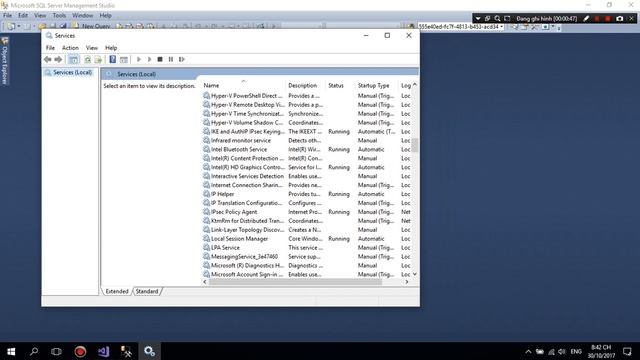Switch to the Standard tab

[147, 291]
